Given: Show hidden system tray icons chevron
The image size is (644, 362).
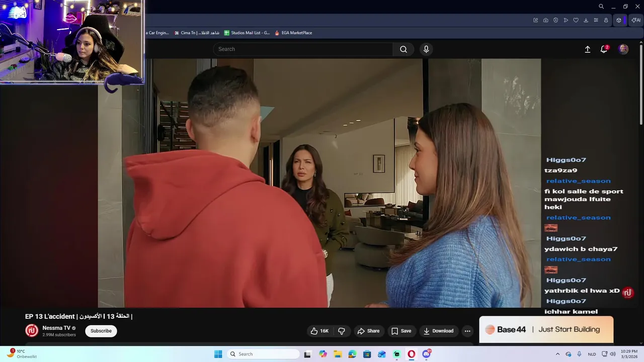Looking at the screenshot, I should coord(557,354).
